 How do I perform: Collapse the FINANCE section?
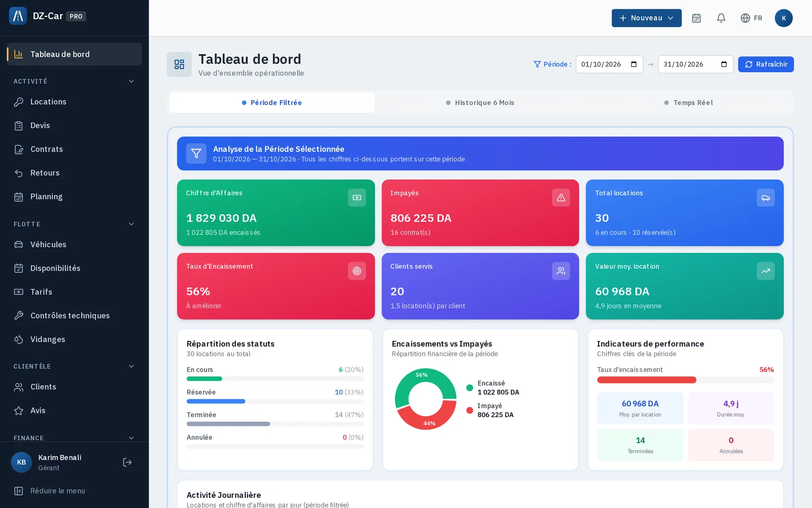(74, 438)
